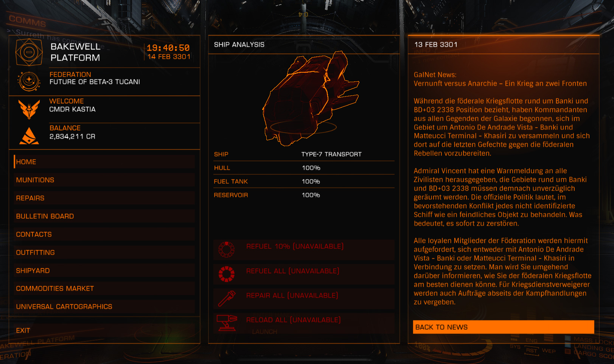Click the Launch label under Reload All
The image size is (614, 364).
(264, 331)
